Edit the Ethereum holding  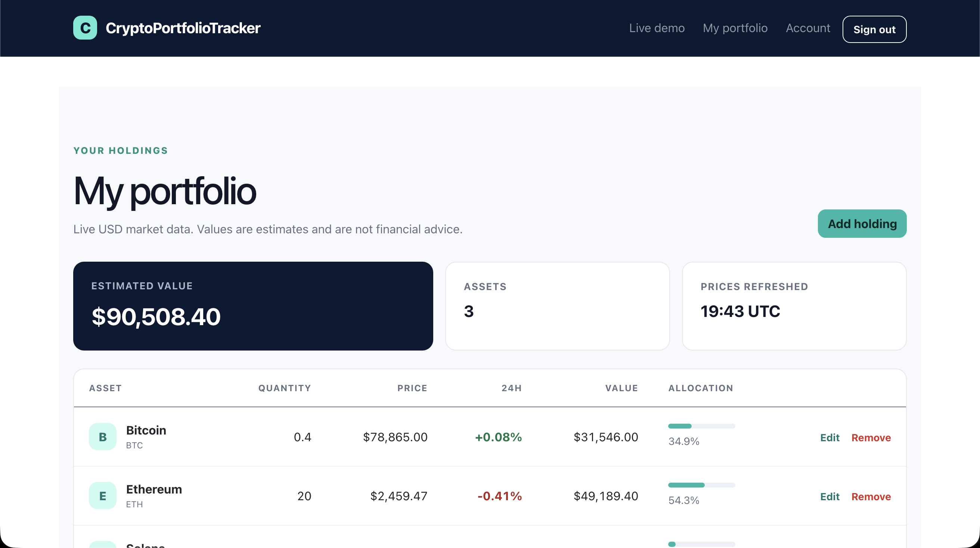point(829,496)
